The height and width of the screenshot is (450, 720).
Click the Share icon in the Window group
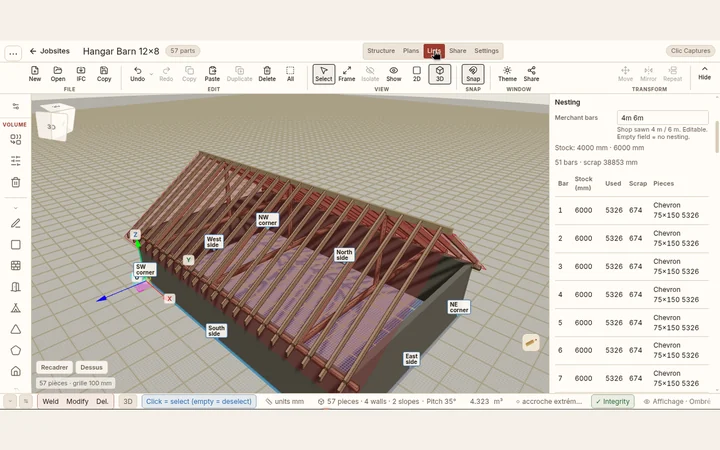coord(531,74)
